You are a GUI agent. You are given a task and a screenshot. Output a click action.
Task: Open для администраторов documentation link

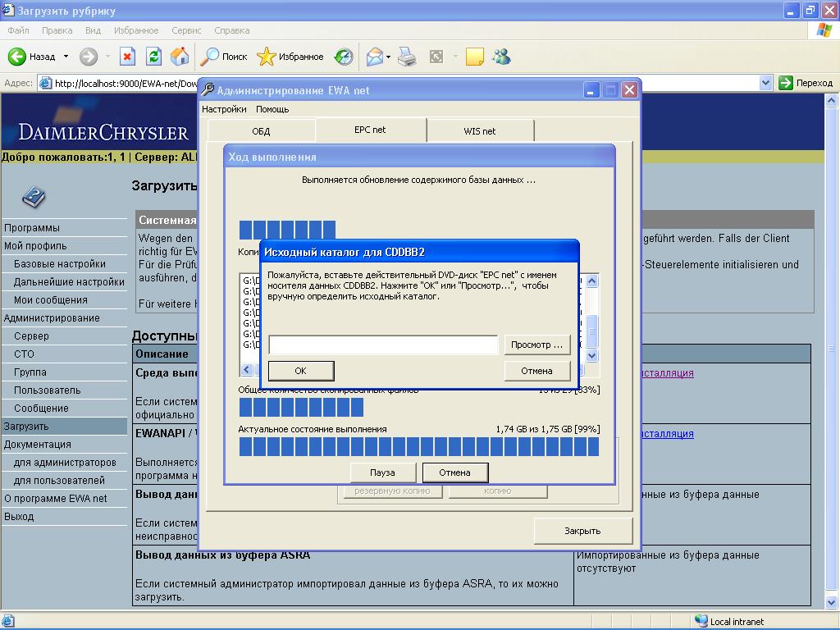point(65,463)
